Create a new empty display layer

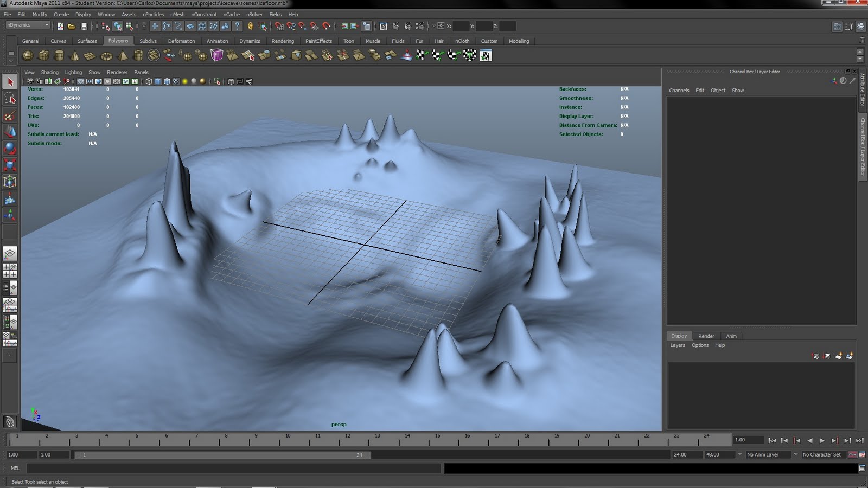838,356
